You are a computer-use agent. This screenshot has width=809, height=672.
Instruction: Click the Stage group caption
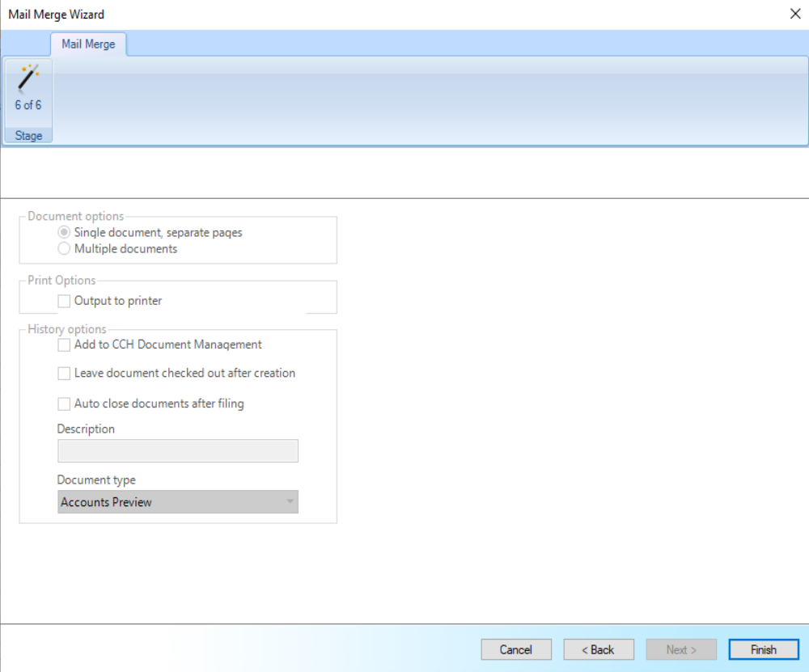click(x=28, y=136)
